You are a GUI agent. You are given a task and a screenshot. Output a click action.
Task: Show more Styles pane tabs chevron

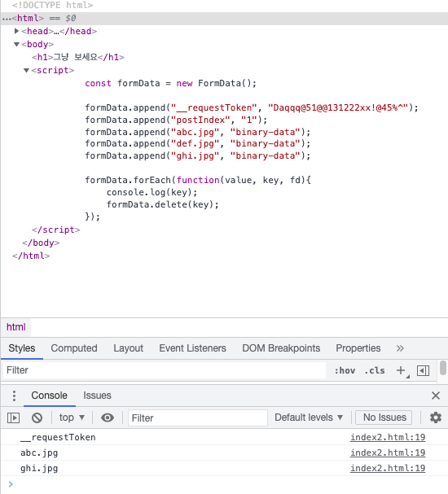(400, 348)
